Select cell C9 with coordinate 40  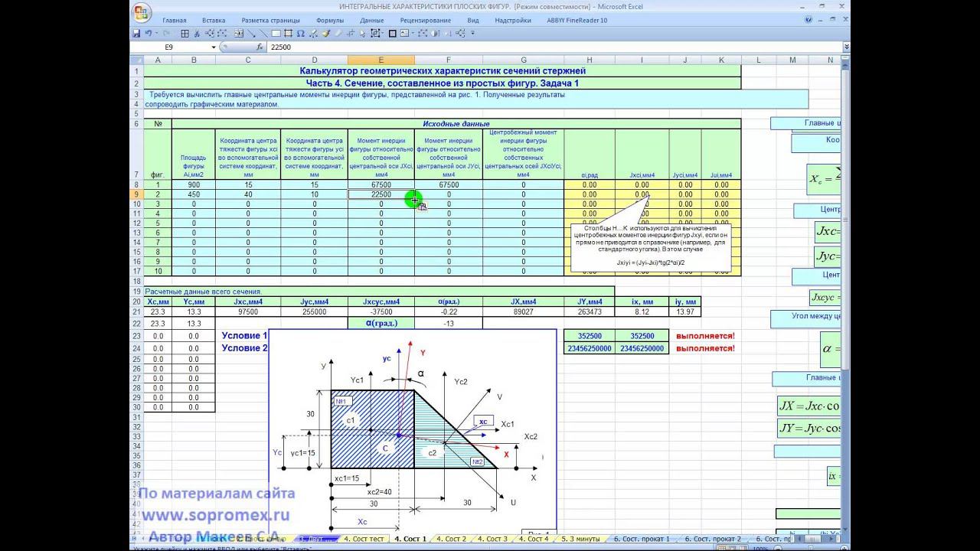pyautogui.click(x=248, y=194)
